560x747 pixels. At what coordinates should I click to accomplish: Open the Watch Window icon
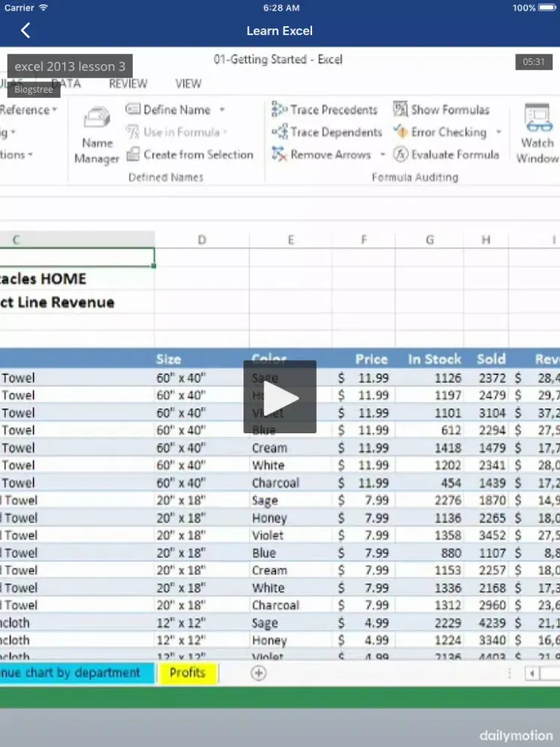click(x=538, y=117)
